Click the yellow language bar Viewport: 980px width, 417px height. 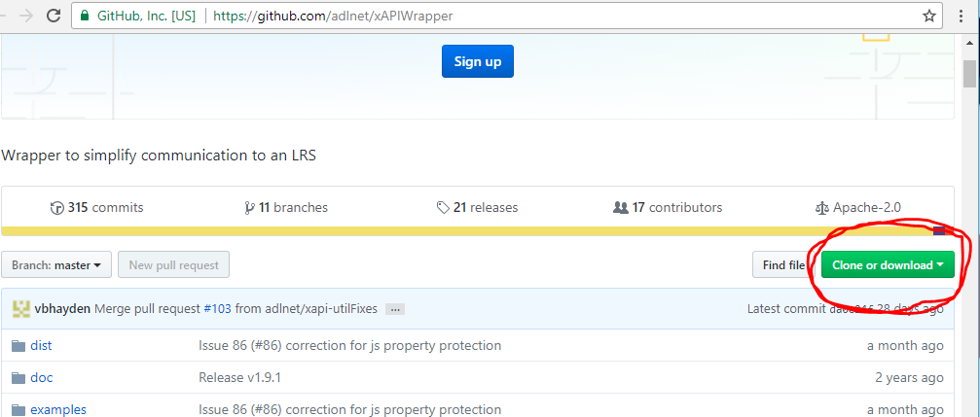tap(467, 231)
